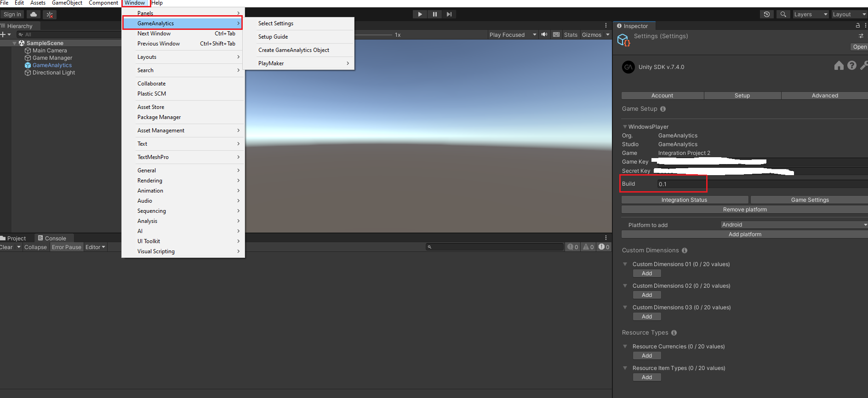Open the Window menu in the menu bar
This screenshot has height=398, width=868.
[x=135, y=3]
